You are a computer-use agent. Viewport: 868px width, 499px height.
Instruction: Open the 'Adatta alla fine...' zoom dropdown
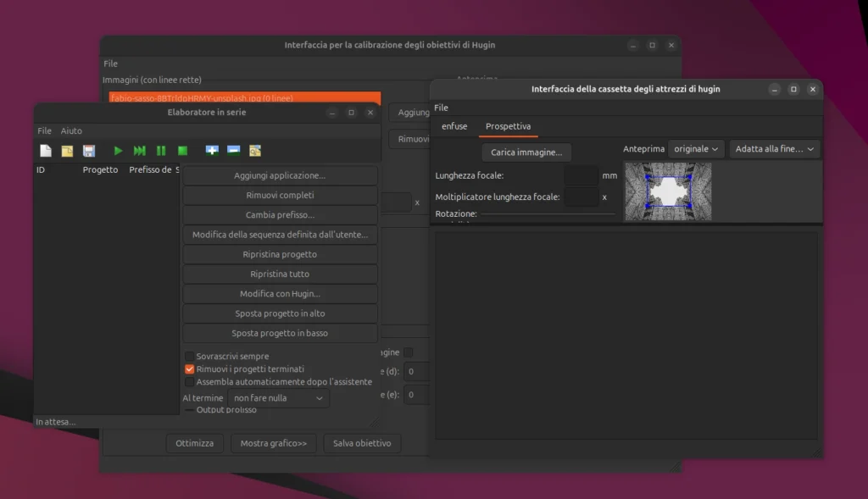click(x=775, y=149)
